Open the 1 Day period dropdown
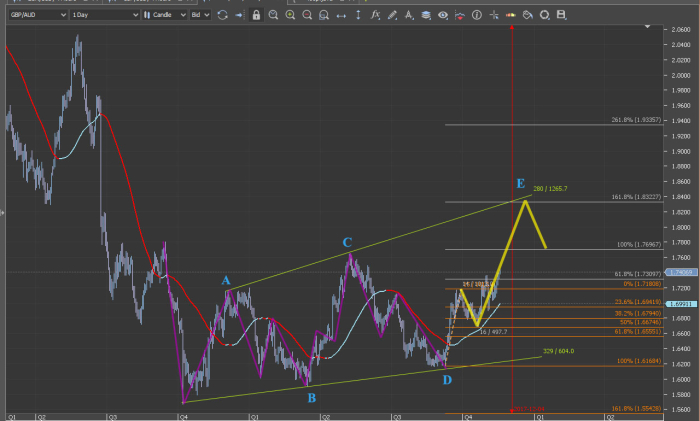This screenshot has height=421, width=700. click(x=105, y=15)
